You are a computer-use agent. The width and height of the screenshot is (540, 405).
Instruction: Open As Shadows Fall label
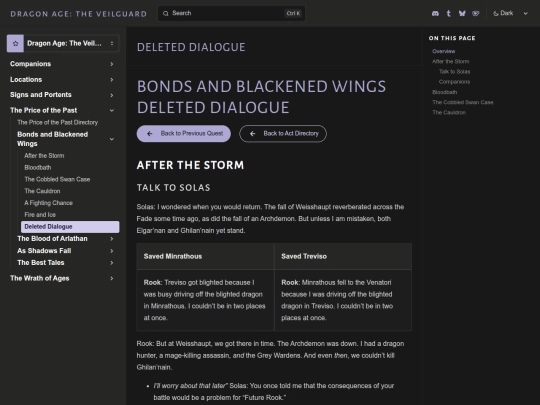coord(44,251)
